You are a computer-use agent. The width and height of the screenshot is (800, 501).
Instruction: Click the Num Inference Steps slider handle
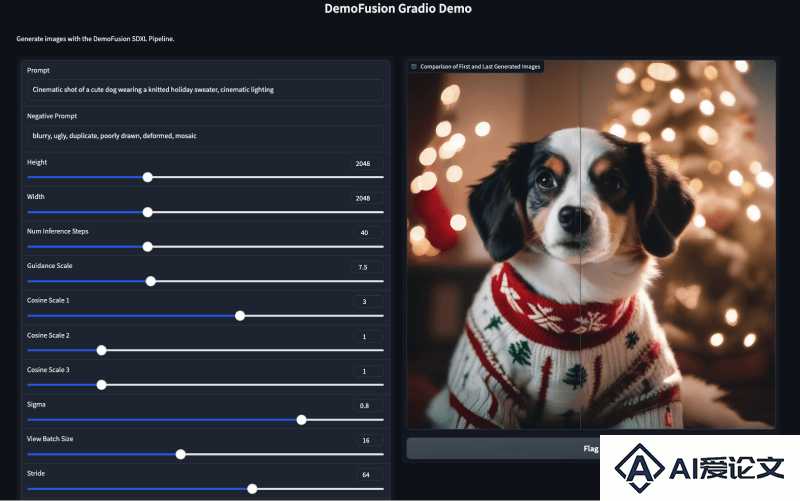pos(147,246)
